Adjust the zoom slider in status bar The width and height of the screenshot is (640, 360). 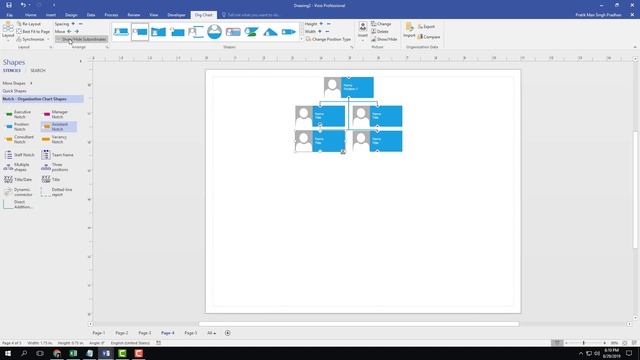point(584,343)
